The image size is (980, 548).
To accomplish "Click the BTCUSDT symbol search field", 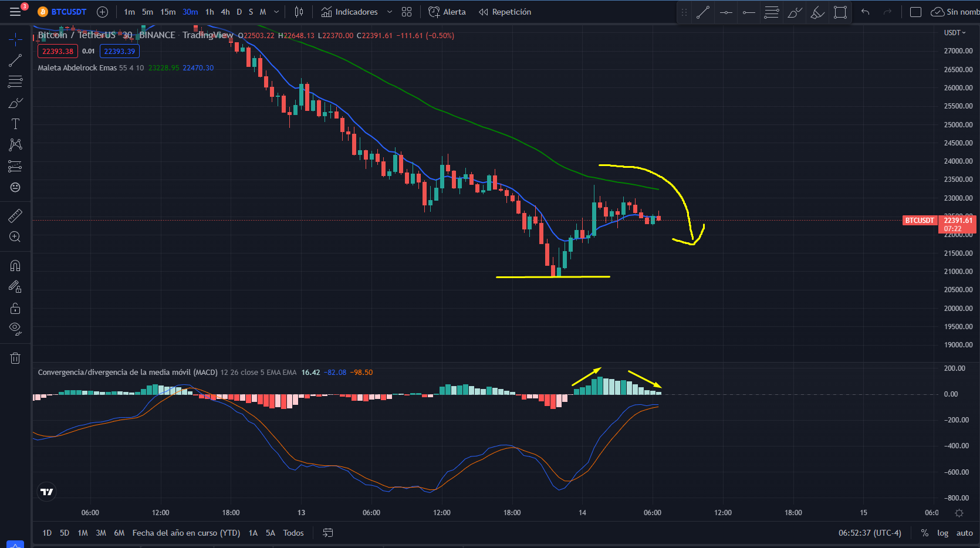I will 62,12.
